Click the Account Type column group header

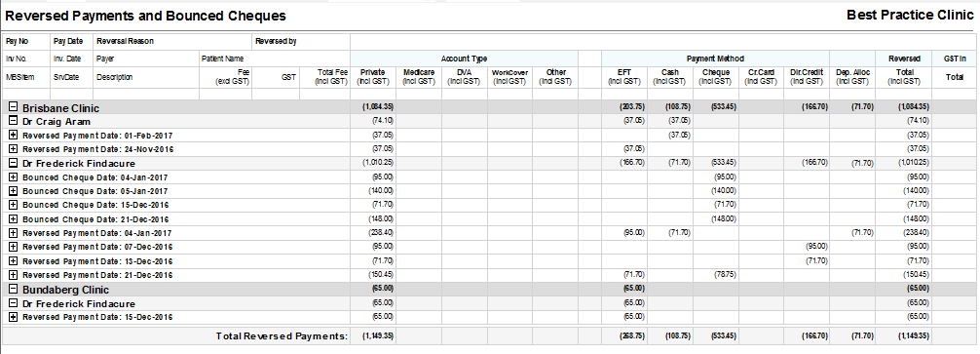tap(464, 59)
